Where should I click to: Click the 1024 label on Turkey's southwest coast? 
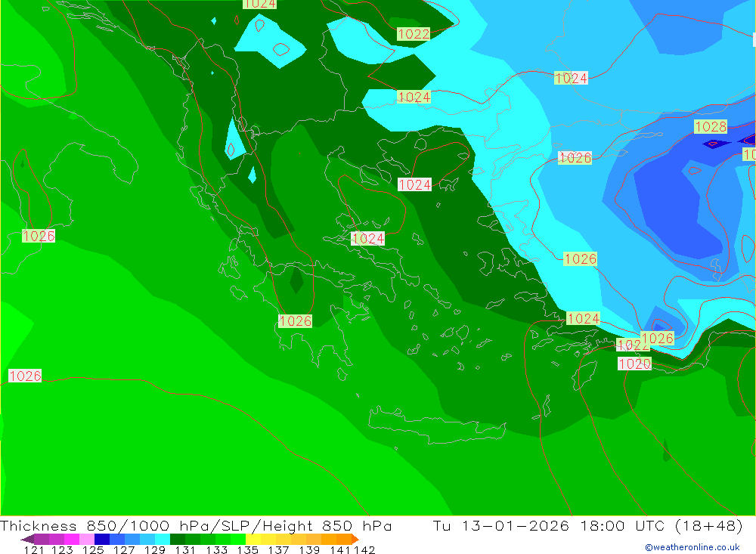(x=583, y=318)
